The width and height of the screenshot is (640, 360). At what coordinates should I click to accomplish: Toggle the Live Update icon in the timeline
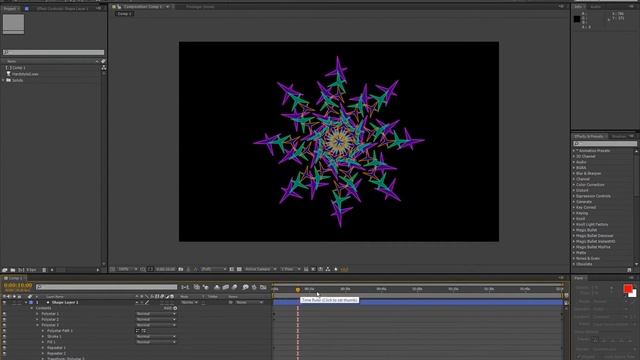196,287
